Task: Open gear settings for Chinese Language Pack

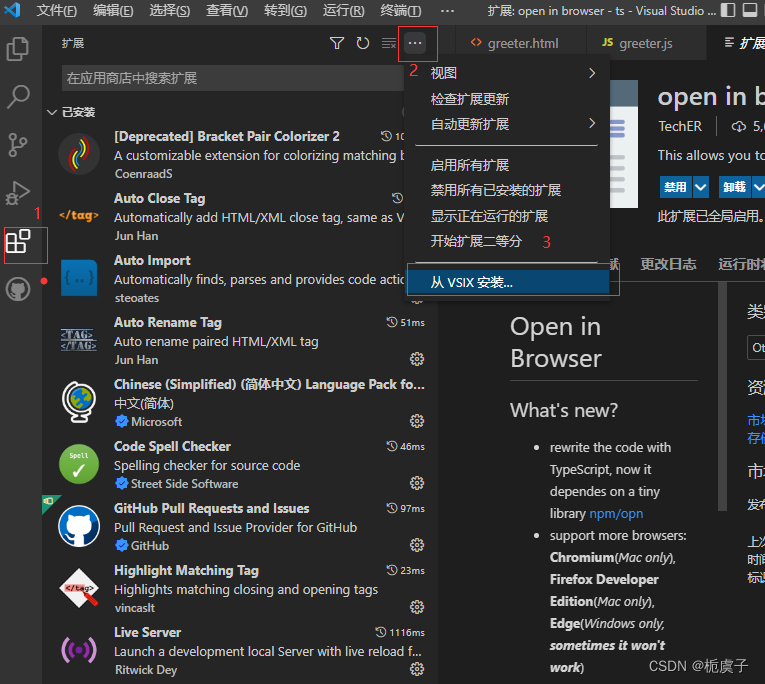Action: [417, 421]
